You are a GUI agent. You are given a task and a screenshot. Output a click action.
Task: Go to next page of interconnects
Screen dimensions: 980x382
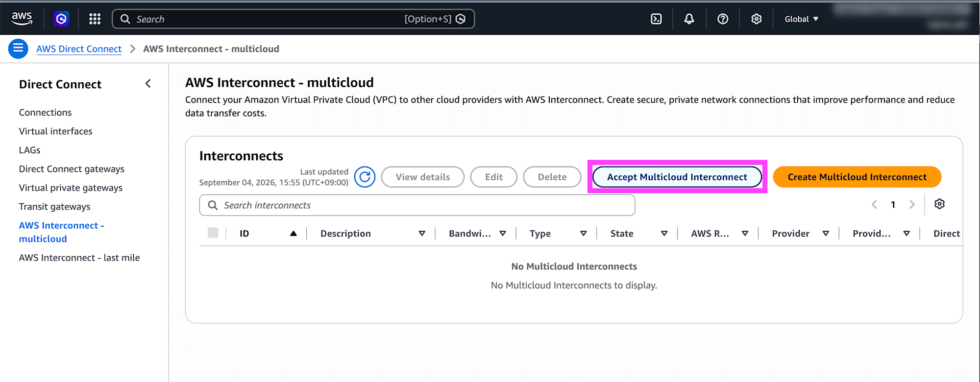click(912, 205)
